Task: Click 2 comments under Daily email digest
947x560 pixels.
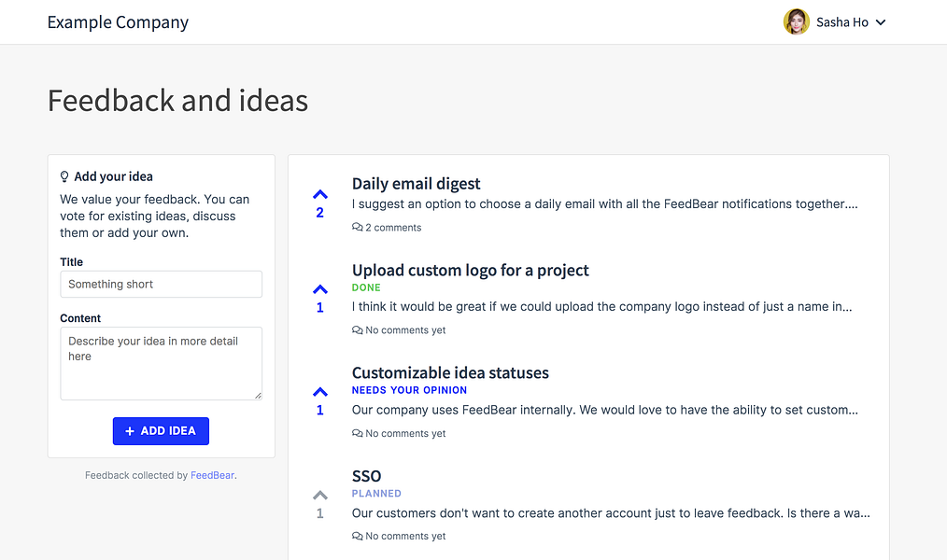Action: [393, 228]
